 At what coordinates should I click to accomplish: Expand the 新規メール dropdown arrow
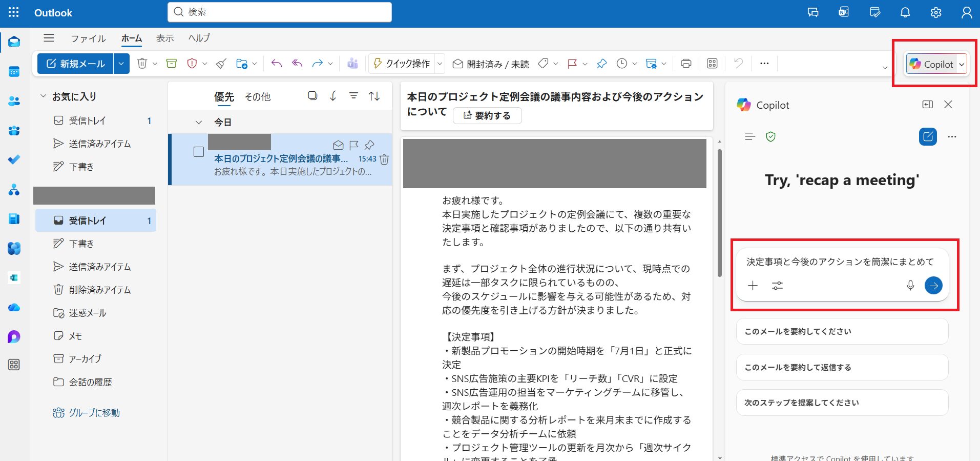click(121, 64)
